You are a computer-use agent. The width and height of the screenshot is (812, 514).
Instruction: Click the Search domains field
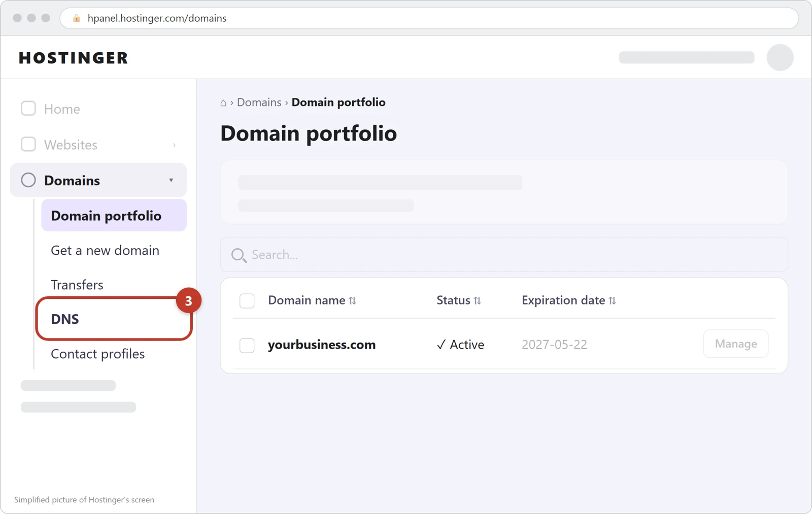(504, 255)
